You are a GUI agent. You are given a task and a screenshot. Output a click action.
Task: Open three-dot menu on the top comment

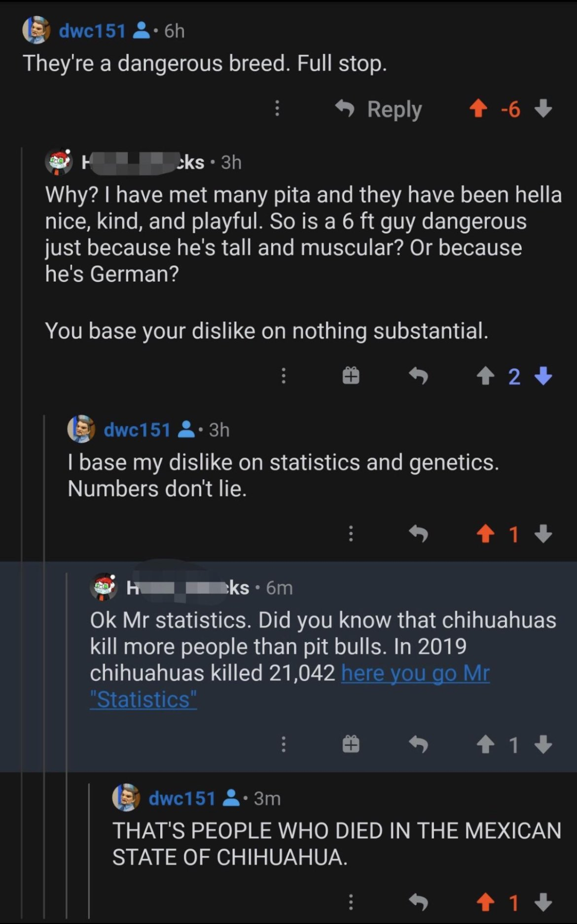(x=277, y=109)
